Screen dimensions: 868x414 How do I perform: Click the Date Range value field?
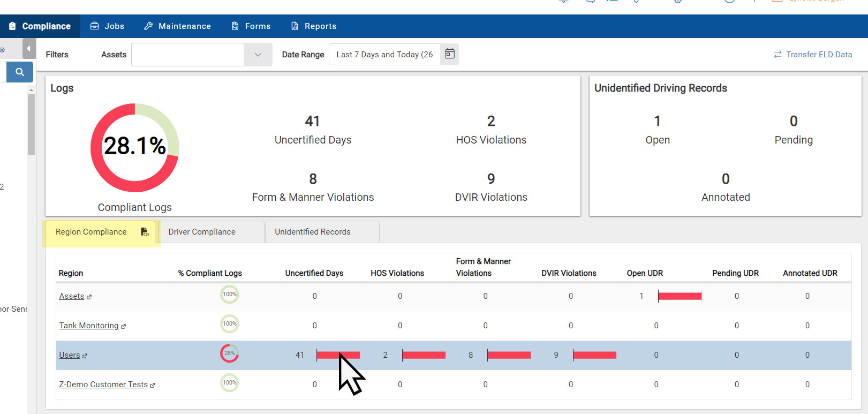(x=385, y=55)
